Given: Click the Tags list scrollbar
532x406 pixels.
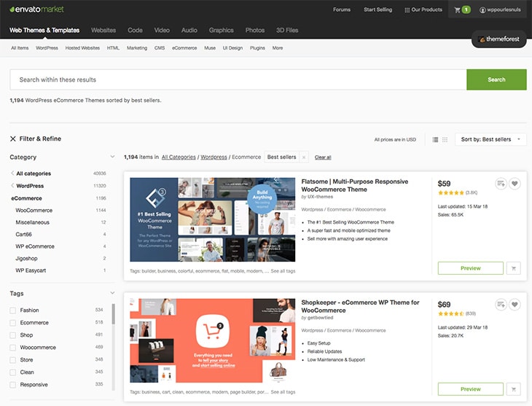Looking at the screenshot, I should pos(113,313).
